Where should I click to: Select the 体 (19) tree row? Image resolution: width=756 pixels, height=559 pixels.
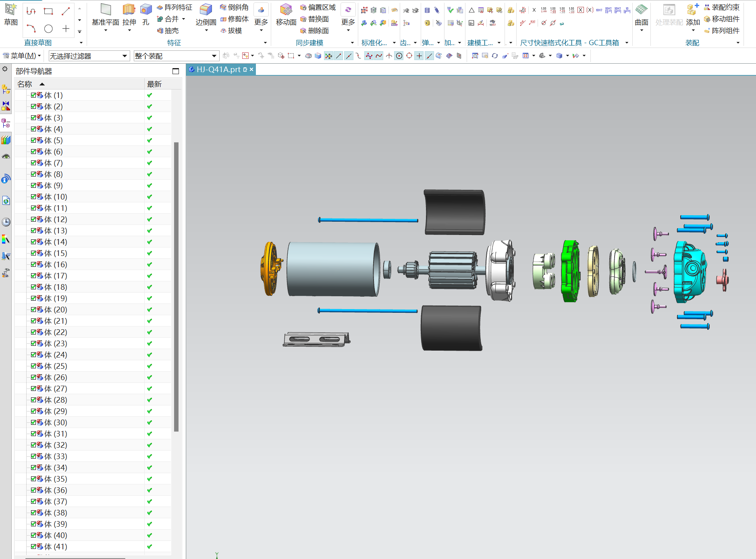click(93, 298)
